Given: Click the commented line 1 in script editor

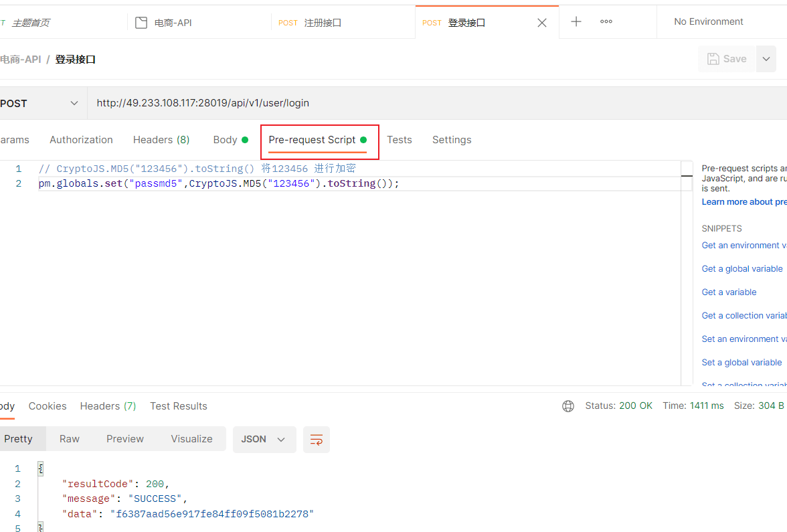Looking at the screenshot, I should pyautogui.click(x=197, y=169).
